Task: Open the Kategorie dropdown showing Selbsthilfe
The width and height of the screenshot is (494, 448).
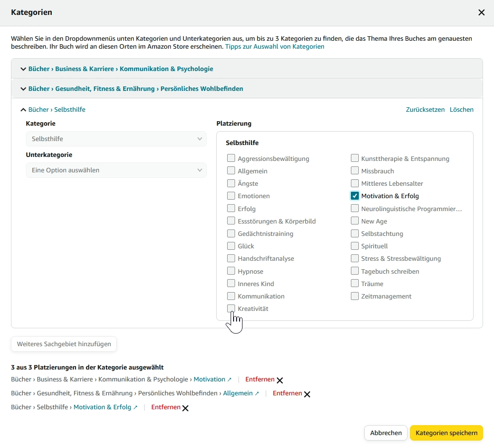Action: (x=116, y=139)
